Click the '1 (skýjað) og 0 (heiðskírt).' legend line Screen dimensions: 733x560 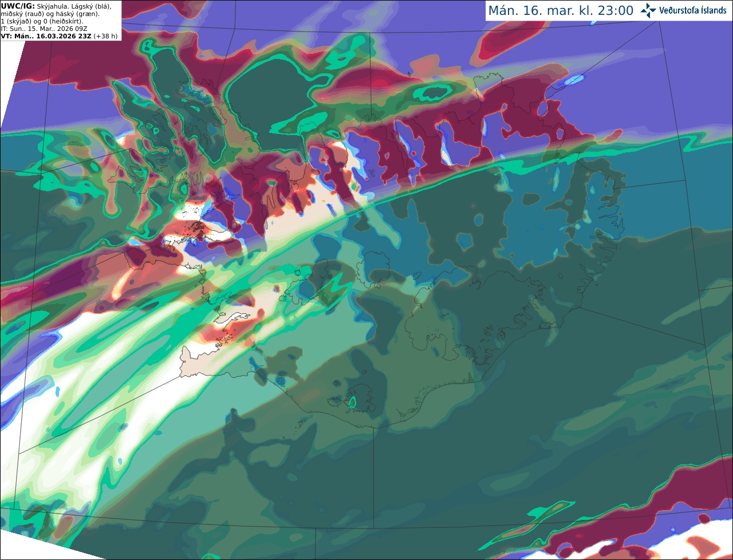[x=42, y=21]
